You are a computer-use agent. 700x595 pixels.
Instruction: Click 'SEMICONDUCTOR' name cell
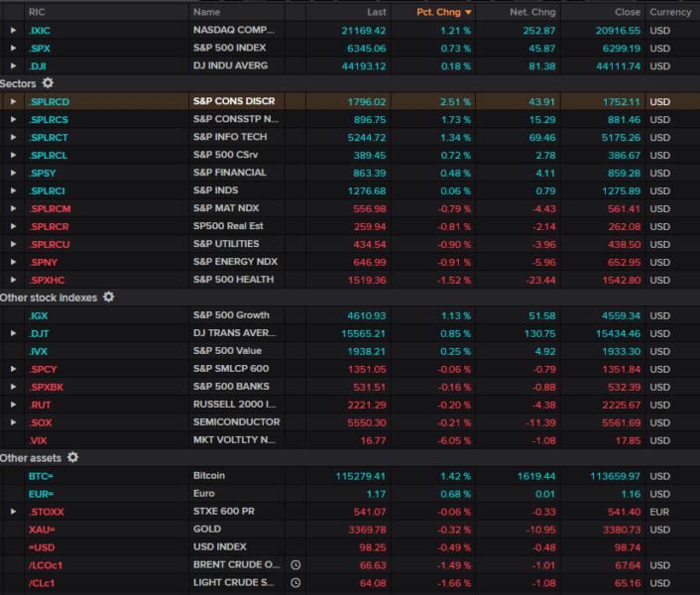click(x=237, y=422)
